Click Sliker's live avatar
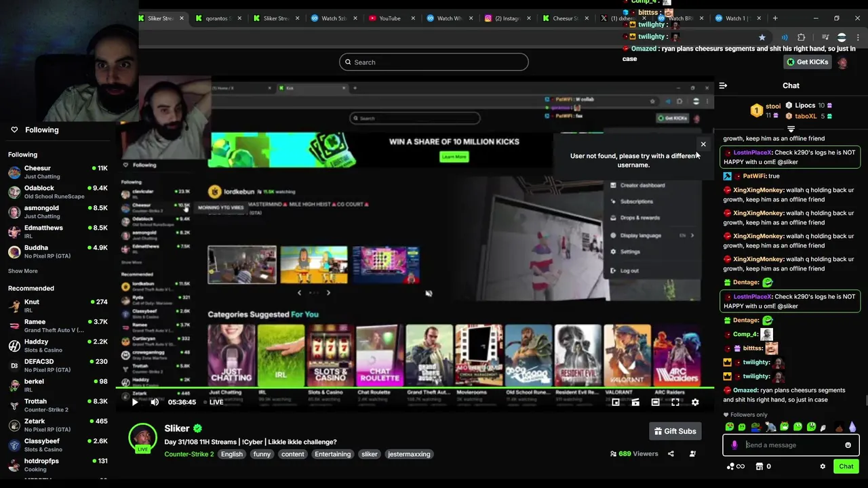The image size is (868, 488). (x=143, y=438)
